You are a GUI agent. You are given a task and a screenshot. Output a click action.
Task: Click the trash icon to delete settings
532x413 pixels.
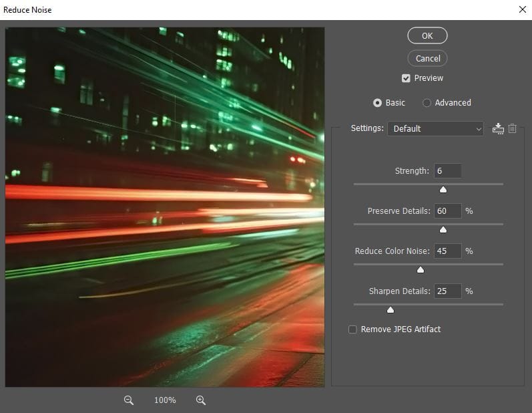(x=513, y=128)
